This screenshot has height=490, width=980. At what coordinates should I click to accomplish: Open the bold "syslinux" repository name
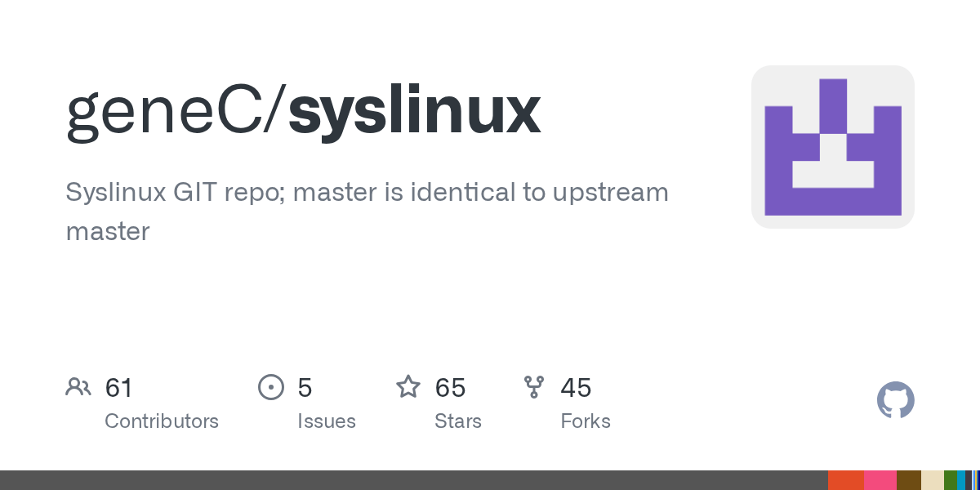(x=414, y=114)
